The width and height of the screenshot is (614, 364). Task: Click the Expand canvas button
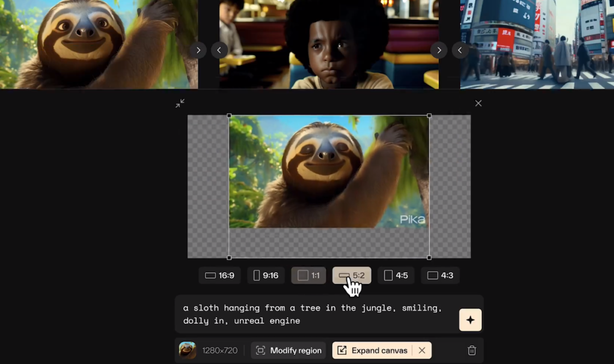pyautogui.click(x=372, y=350)
